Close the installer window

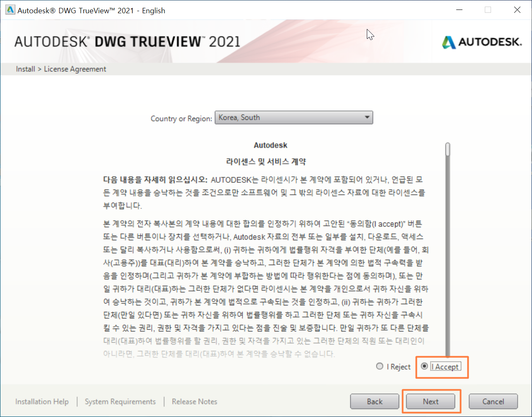point(517,10)
